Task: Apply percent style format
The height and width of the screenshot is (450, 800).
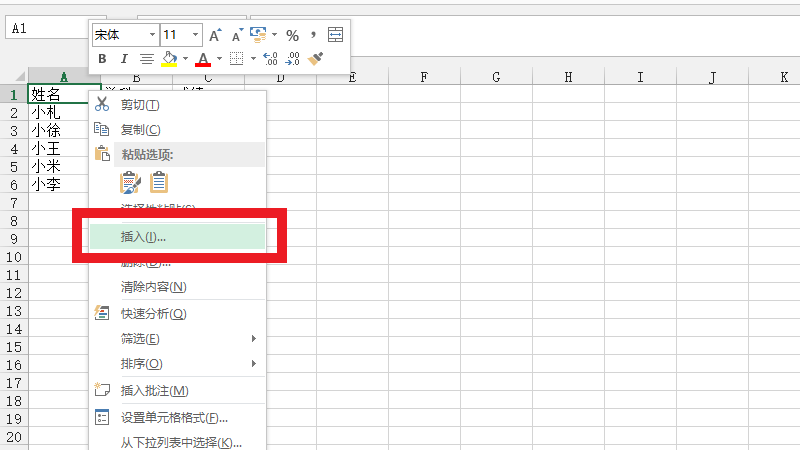Action: point(293,35)
